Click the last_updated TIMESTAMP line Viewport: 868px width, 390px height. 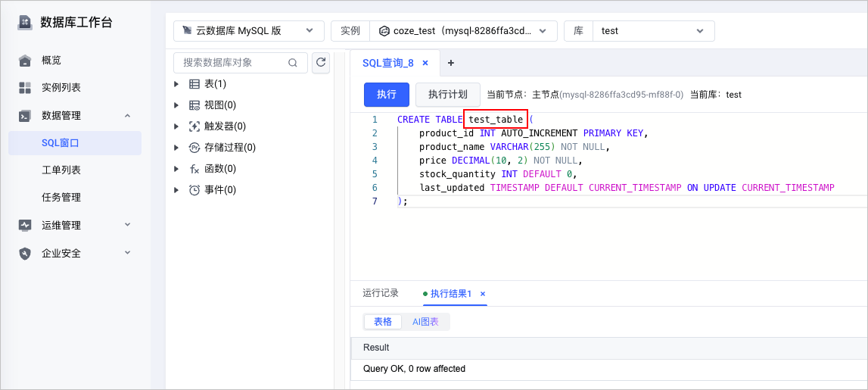[627, 187]
